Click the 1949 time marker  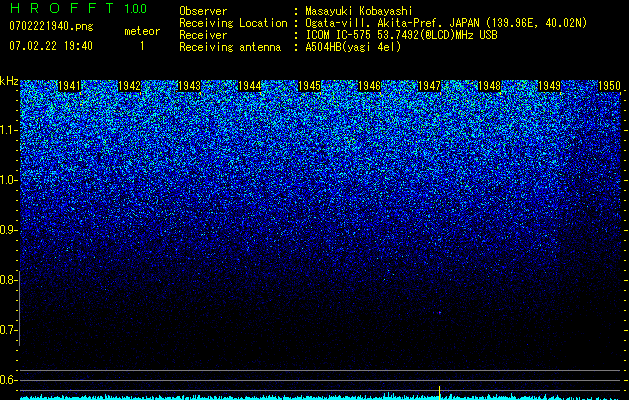pos(549,86)
